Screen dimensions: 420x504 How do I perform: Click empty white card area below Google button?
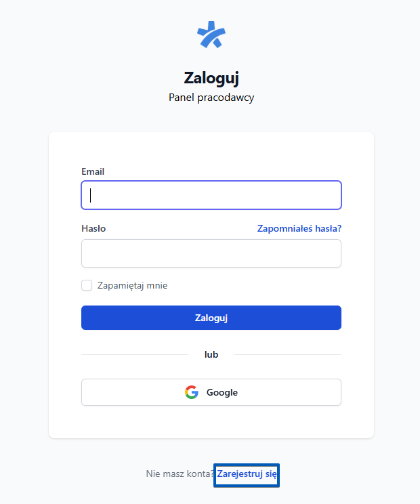(211, 421)
